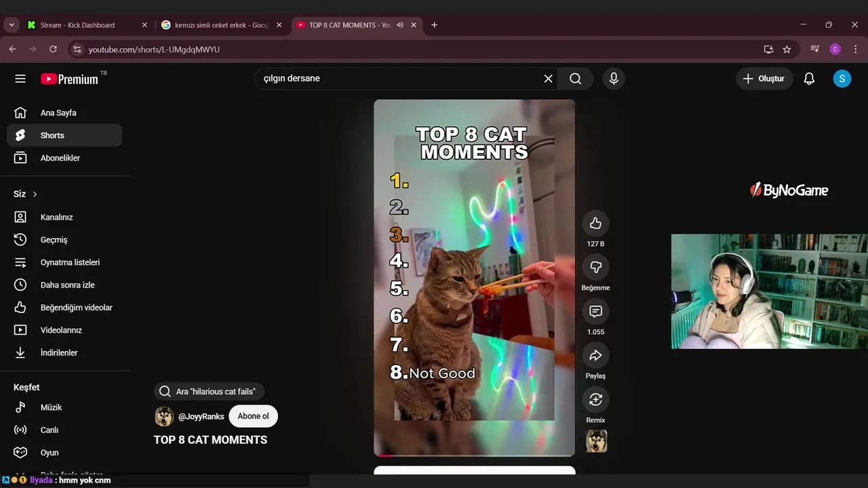
Task: Share the short via Paylaş
Action: 595,355
